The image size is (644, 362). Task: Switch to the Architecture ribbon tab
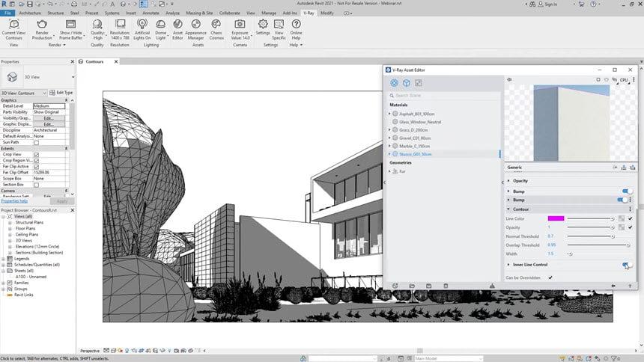30,13
